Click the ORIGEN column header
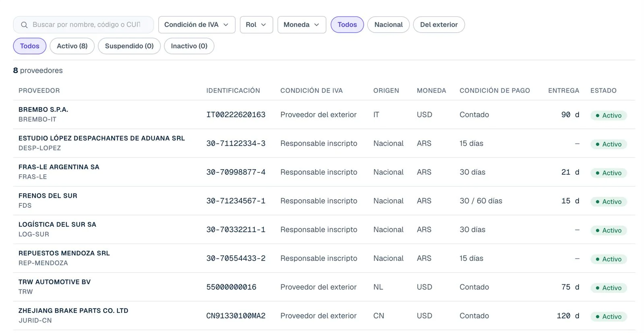The height and width of the screenshot is (333, 644). click(386, 91)
